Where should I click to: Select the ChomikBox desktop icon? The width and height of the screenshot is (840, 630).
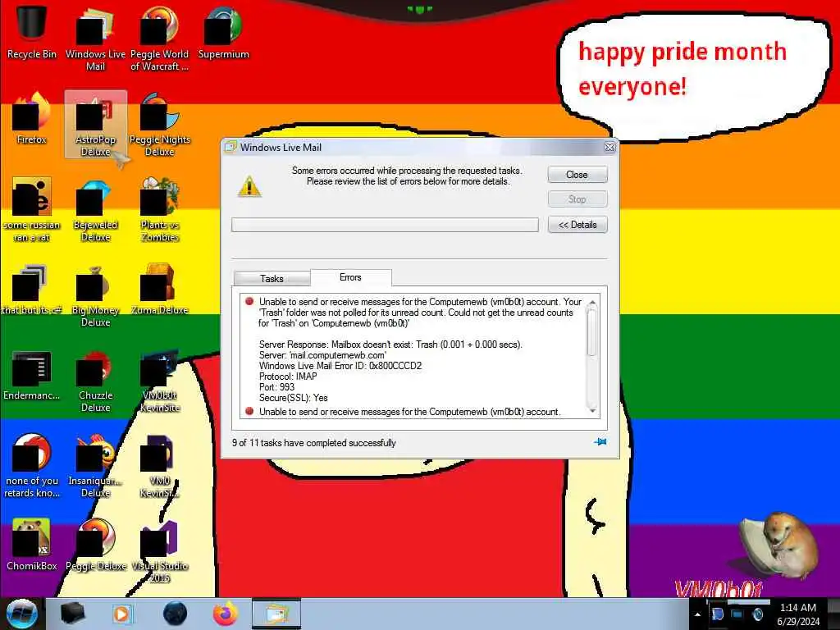[32, 544]
